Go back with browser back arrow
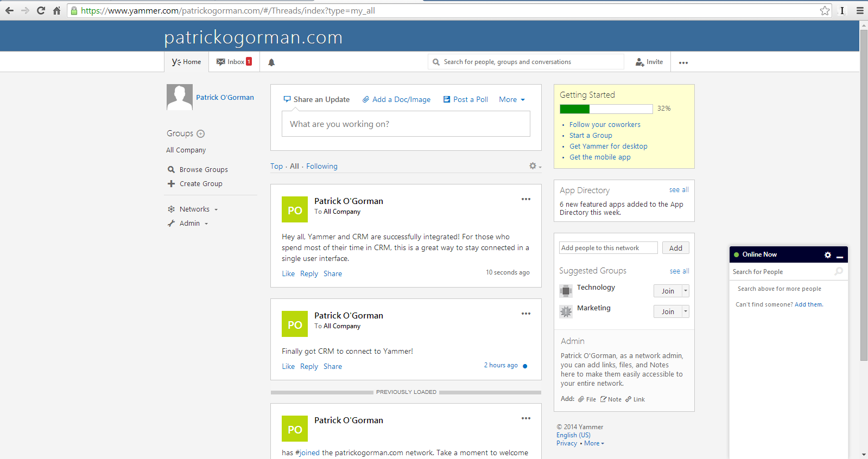Viewport: 868px width, 459px height. pos(9,10)
